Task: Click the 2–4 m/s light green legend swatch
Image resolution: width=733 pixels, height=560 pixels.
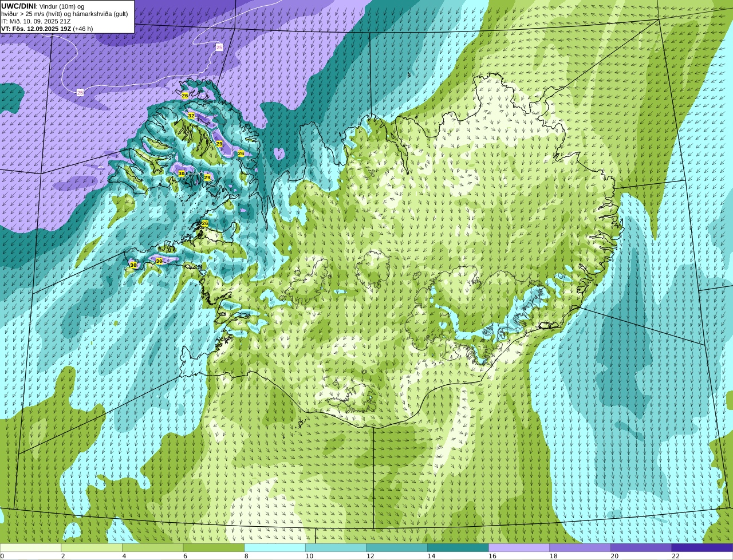Action: (92, 547)
